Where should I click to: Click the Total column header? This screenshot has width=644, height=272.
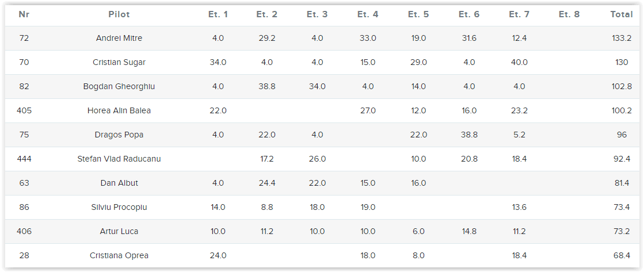coord(622,15)
